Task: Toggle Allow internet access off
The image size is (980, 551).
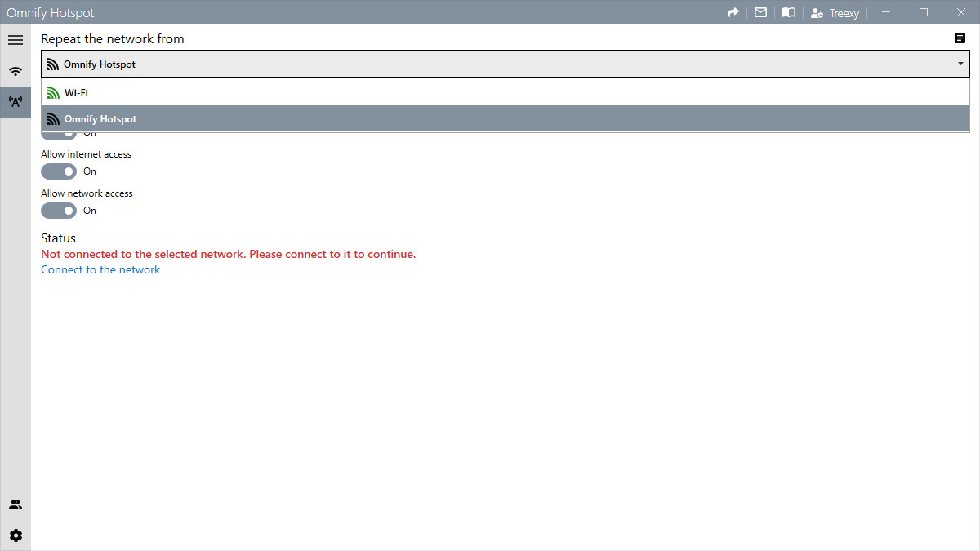Action: [58, 171]
